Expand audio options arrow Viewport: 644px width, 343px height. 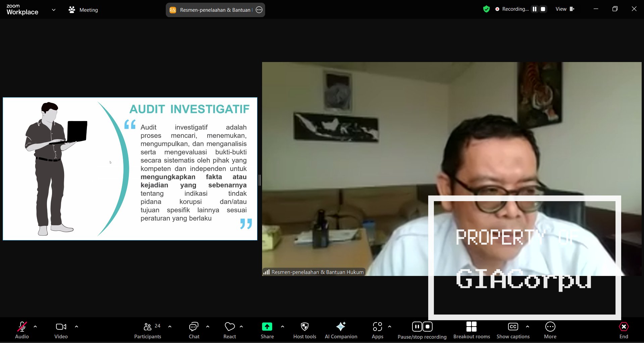(x=35, y=326)
